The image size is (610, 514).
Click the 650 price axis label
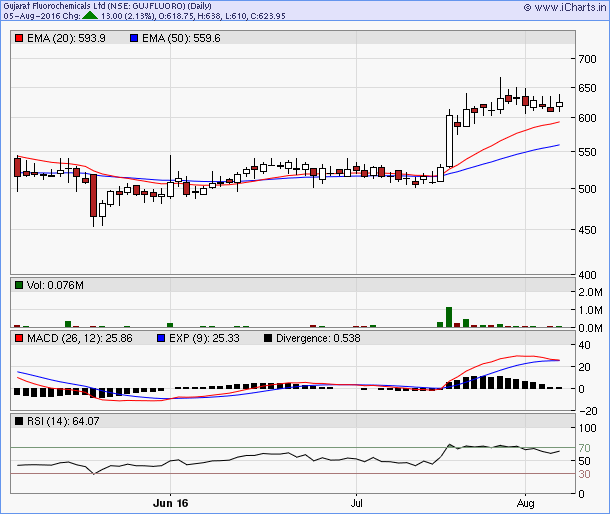(587, 88)
